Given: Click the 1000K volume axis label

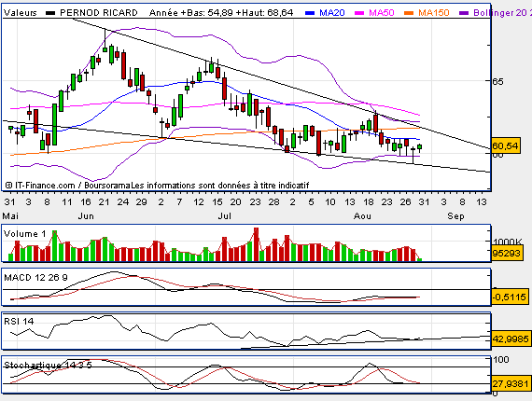Looking at the screenshot, I should [508, 242].
